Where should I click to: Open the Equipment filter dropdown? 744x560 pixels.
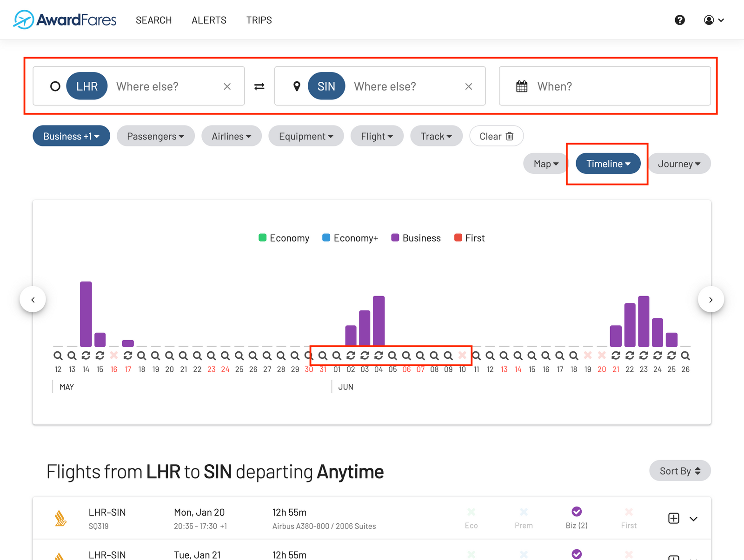pyautogui.click(x=306, y=136)
